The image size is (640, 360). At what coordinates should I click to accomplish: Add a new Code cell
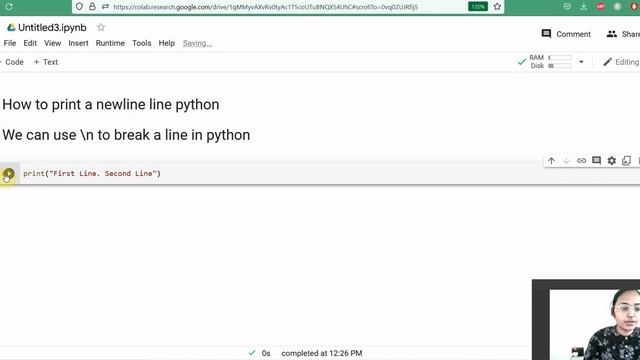point(12,62)
